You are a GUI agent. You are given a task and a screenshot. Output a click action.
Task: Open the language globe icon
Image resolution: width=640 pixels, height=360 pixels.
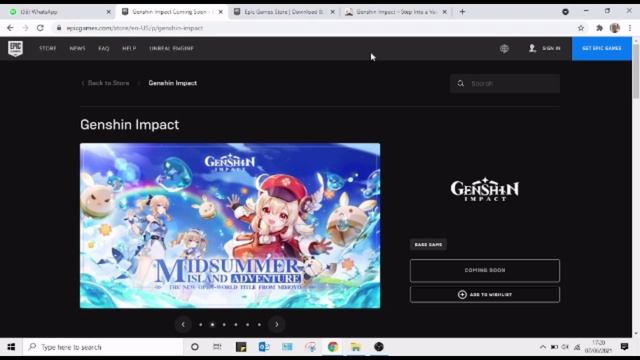[x=504, y=48]
